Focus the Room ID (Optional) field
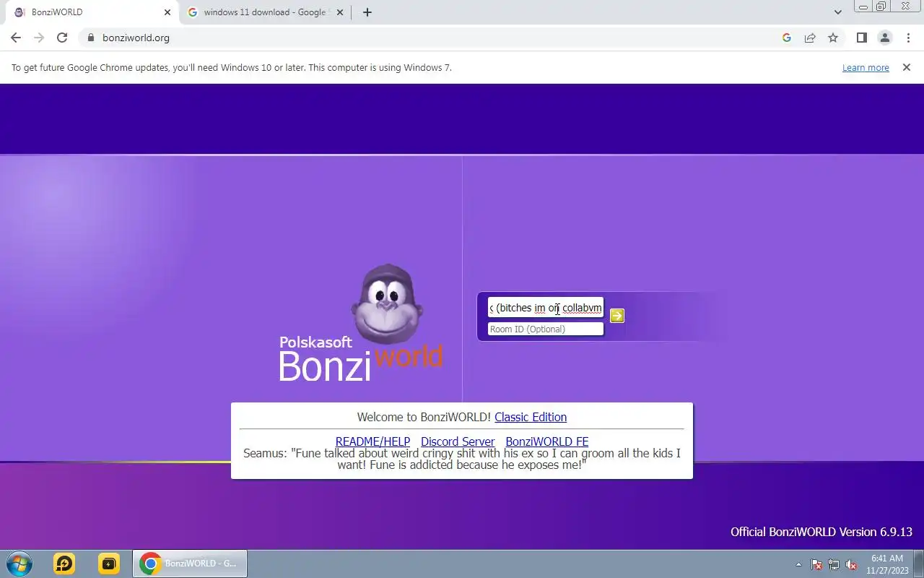924x578 pixels. click(545, 329)
